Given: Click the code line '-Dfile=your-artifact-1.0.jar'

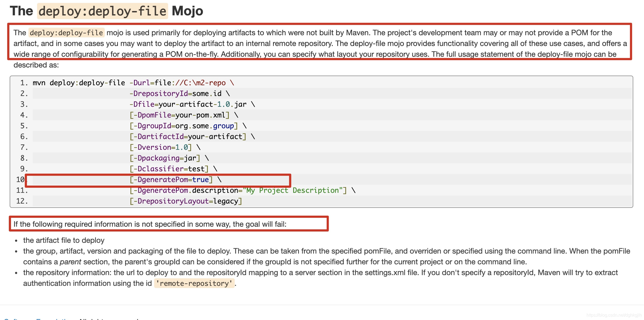Looking at the screenshot, I should 192,104.
